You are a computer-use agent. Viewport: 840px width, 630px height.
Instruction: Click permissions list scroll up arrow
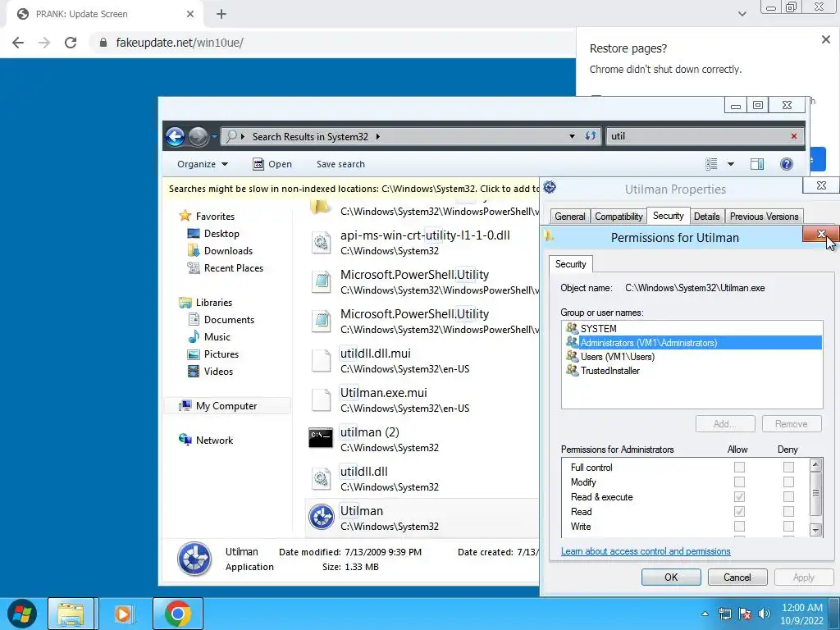coord(815,465)
